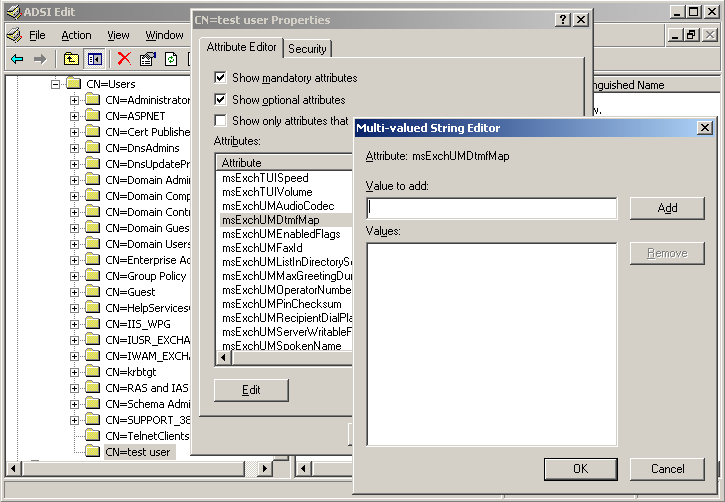Screen dimensions: 725x502
Task: Expand the CN=krbtgt node
Action: [x=74, y=372]
